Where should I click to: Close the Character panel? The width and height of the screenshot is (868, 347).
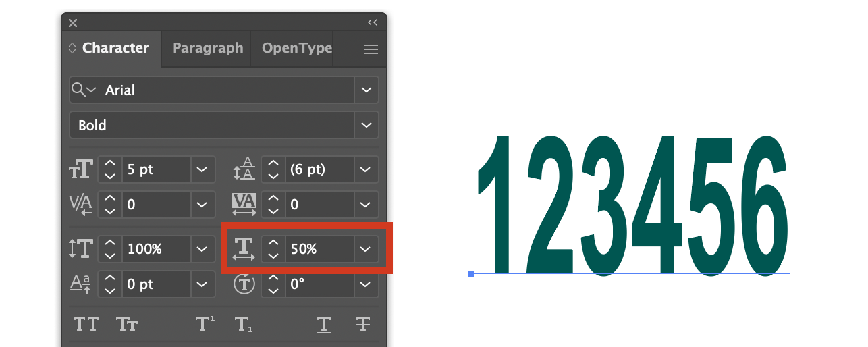pyautogui.click(x=73, y=23)
